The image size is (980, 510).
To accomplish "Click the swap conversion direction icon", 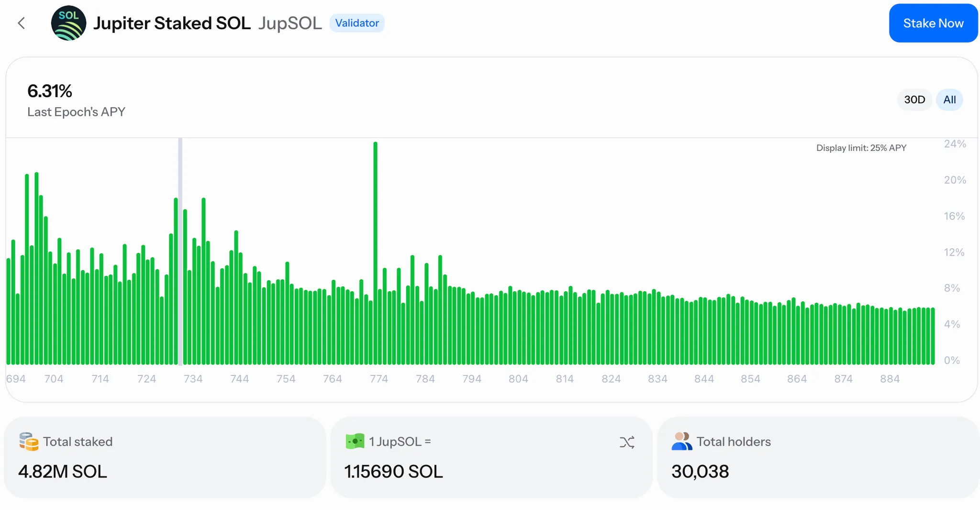I will (627, 442).
